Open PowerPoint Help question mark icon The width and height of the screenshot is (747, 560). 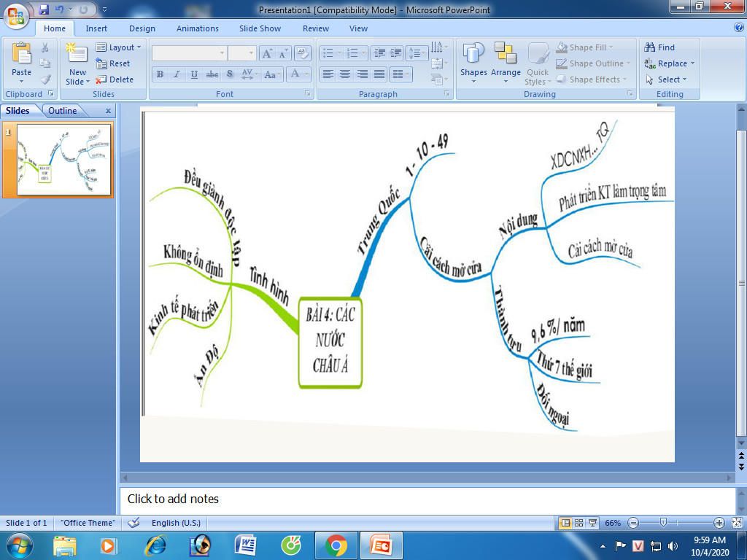point(739,28)
